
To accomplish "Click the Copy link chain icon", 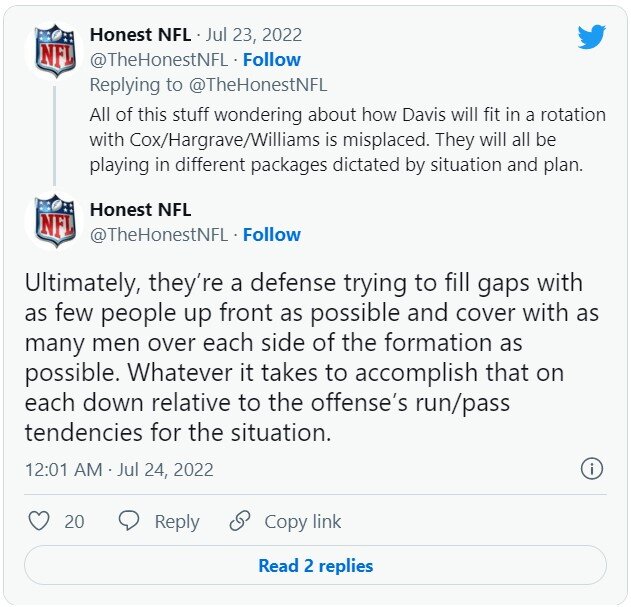I will coord(239,521).
